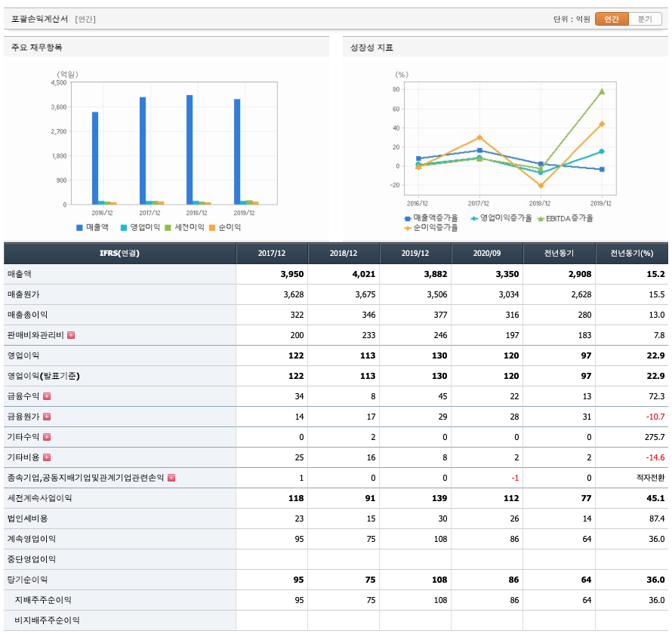
Task: Toggle 매출액 legend swatch in bar chart
Action: click(79, 227)
